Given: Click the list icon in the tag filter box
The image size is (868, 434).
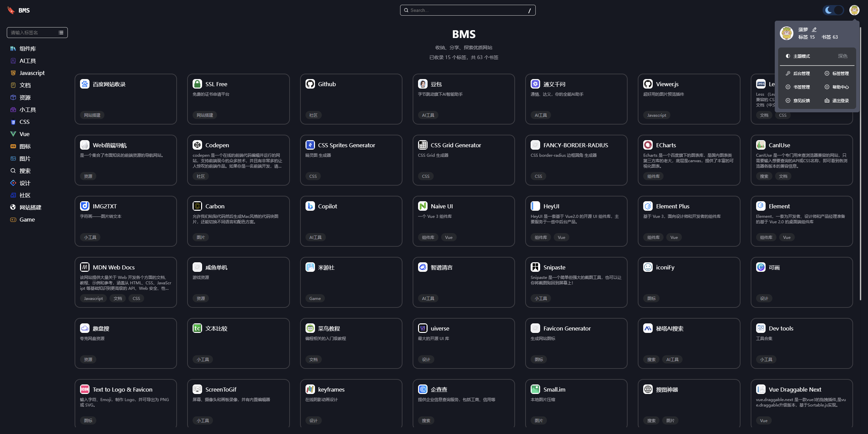Looking at the screenshot, I should (x=61, y=33).
